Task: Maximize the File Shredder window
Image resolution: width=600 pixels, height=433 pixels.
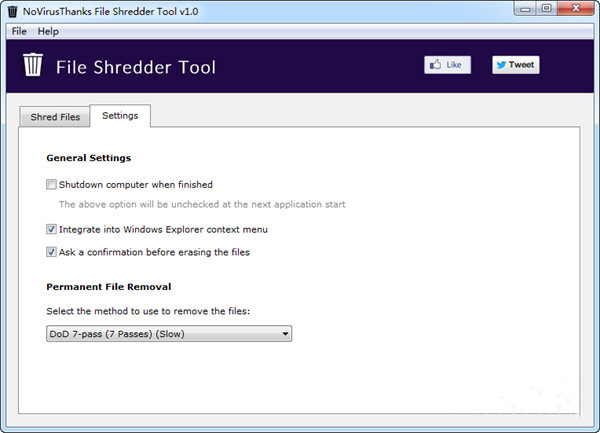Action: (x=546, y=8)
